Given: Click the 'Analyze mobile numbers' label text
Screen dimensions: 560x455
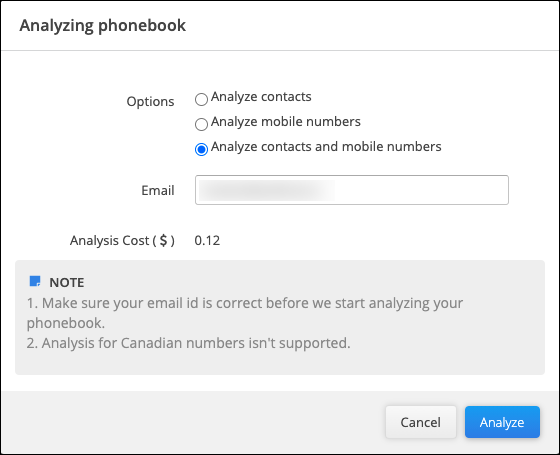Looking at the screenshot, I should tap(286, 121).
